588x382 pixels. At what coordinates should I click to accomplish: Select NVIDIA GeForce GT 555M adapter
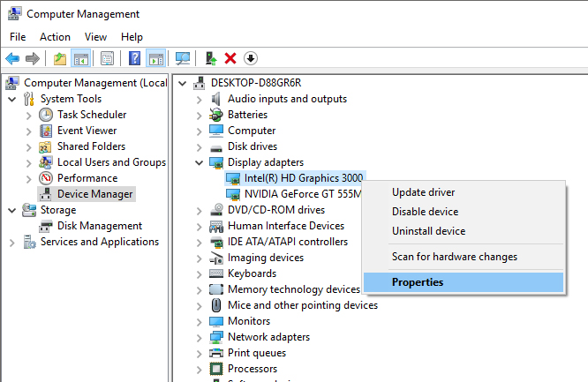point(303,194)
